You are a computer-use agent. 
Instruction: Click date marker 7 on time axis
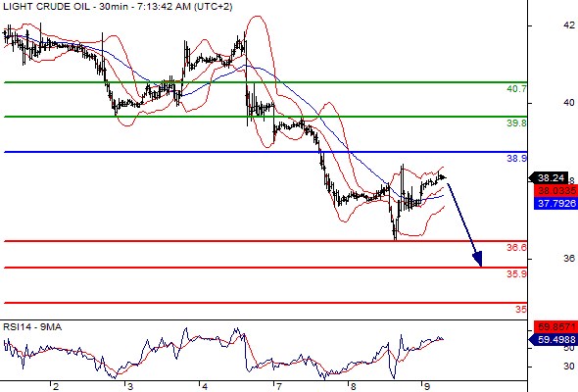click(x=279, y=387)
